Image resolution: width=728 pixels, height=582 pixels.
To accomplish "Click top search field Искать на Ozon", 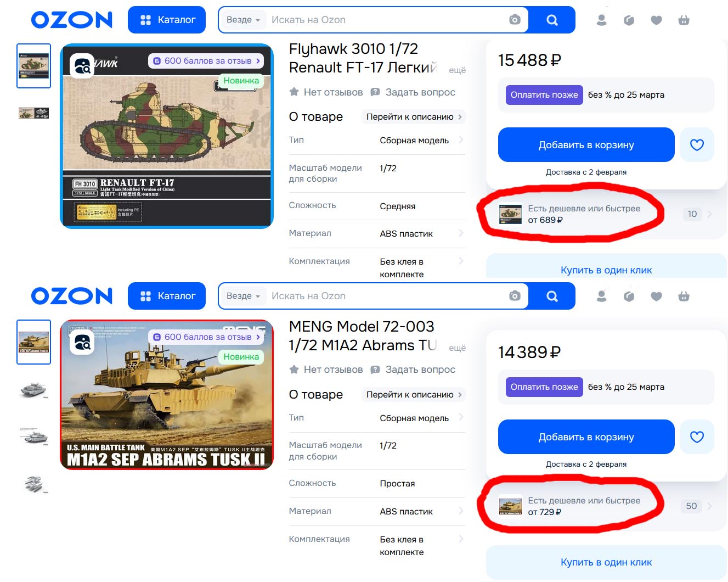I will (387, 20).
